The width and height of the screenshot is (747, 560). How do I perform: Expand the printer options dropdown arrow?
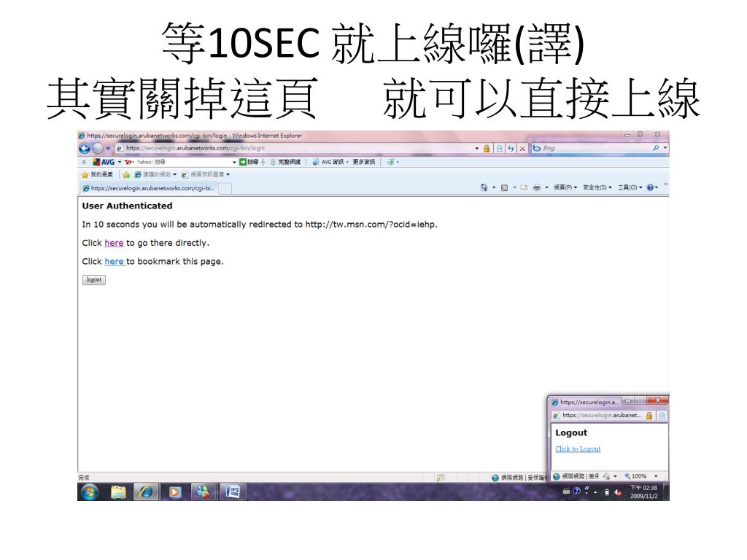coord(546,187)
